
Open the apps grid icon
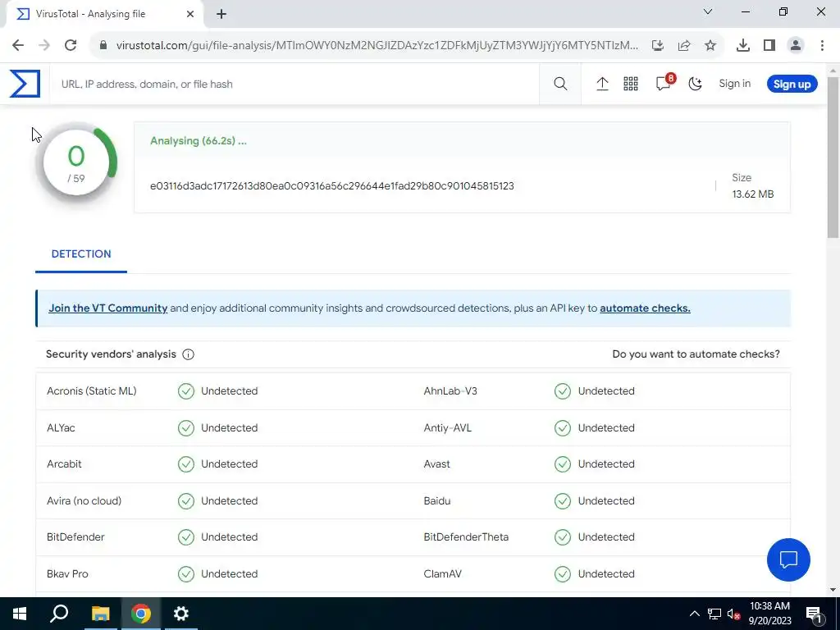click(x=631, y=84)
